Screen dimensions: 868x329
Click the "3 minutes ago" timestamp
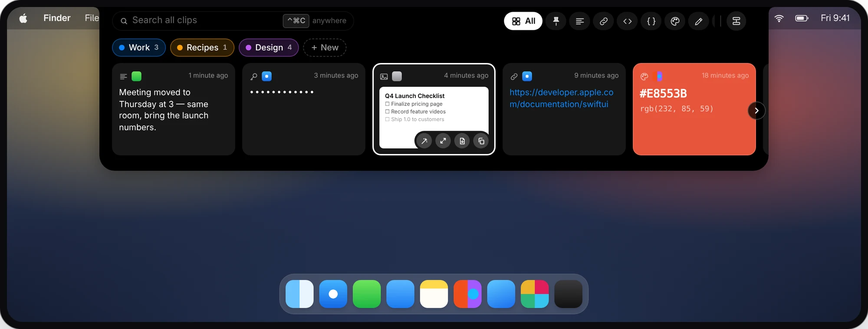tap(336, 76)
